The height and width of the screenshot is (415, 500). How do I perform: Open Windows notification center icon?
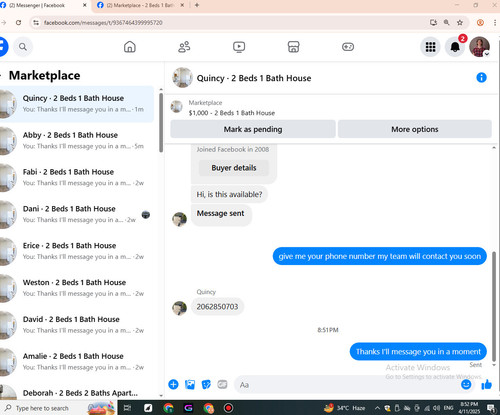tap(491, 408)
